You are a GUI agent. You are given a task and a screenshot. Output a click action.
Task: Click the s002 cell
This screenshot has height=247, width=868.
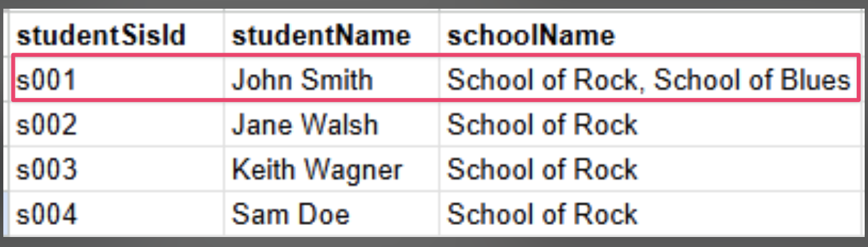click(115, 124)
